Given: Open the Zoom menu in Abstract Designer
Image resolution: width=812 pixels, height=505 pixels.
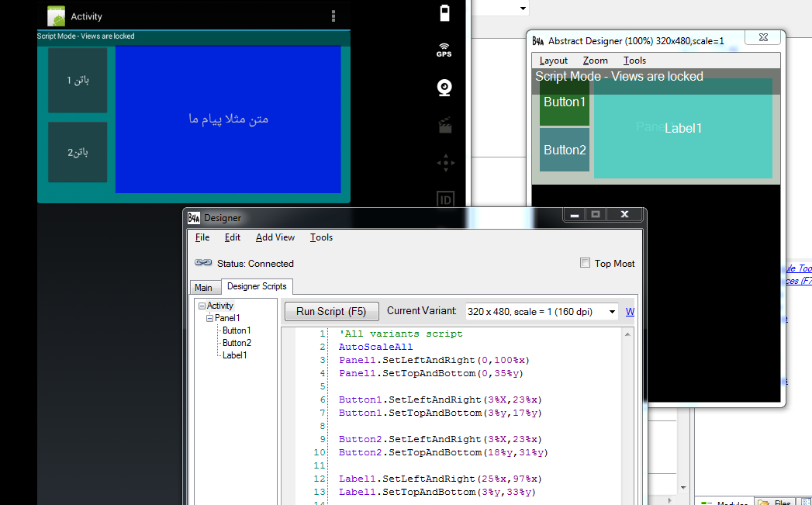Looking at the screenshot, I should pos(595,61).
